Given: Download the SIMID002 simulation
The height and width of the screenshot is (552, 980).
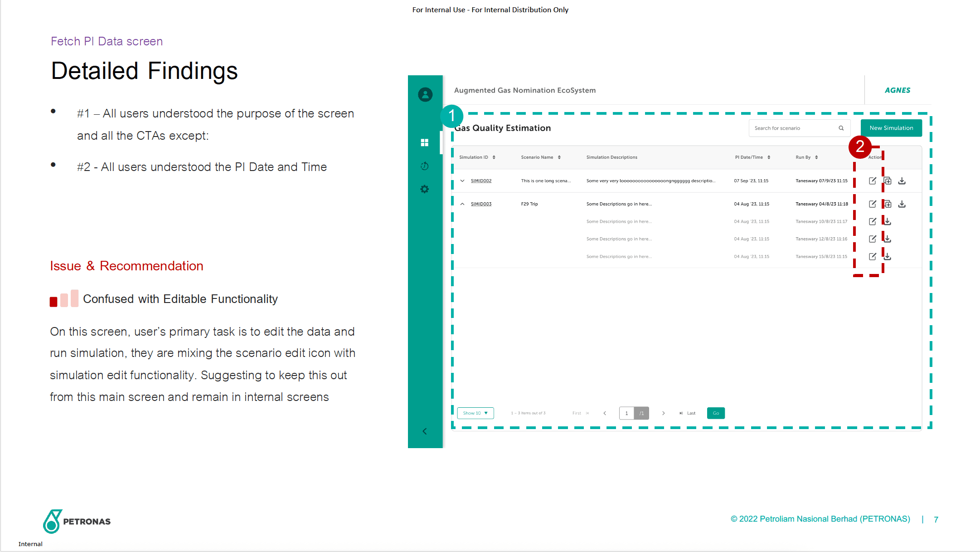Looking at the screenshot, I should point(902,181).
